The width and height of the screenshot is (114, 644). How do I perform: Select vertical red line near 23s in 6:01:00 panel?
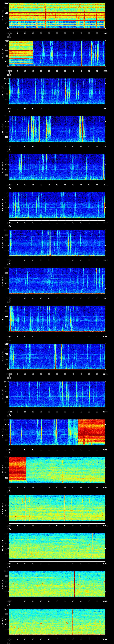(46, 16)
